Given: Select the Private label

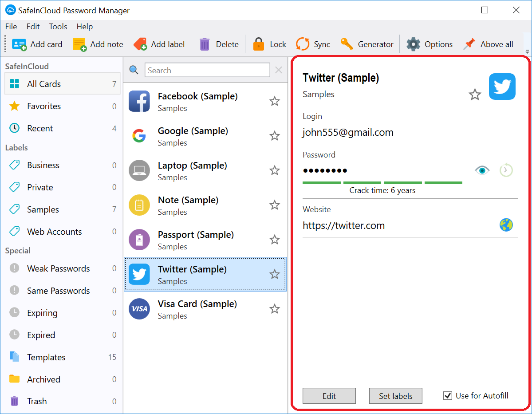Looking at the screenshot, I should (x=63, y=187).
